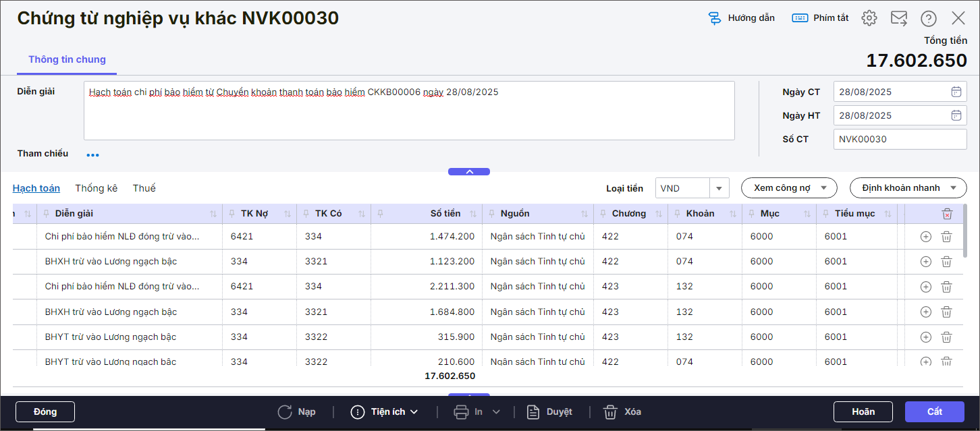980x431 pixels.
Task: Switch to the Thuế tab
Action: point(144,188)
